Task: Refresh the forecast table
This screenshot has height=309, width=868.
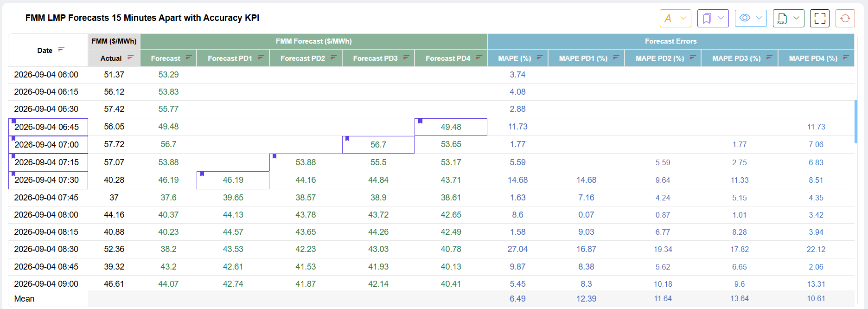Action: pos(845,19)
